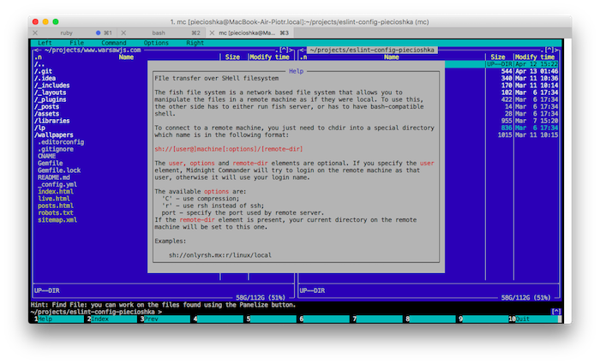Click the red close window button
This screenshot has height=364, width=600.
coord(33,19)
